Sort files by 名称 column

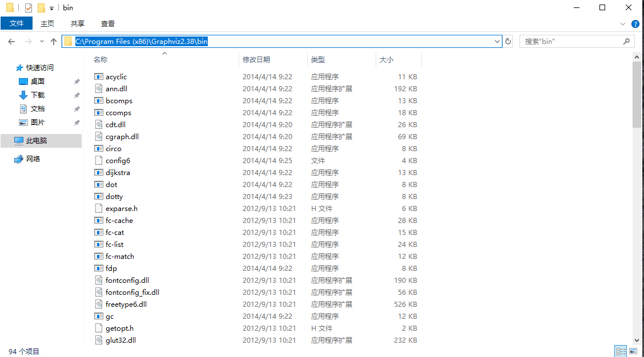[x=100, y=60]
